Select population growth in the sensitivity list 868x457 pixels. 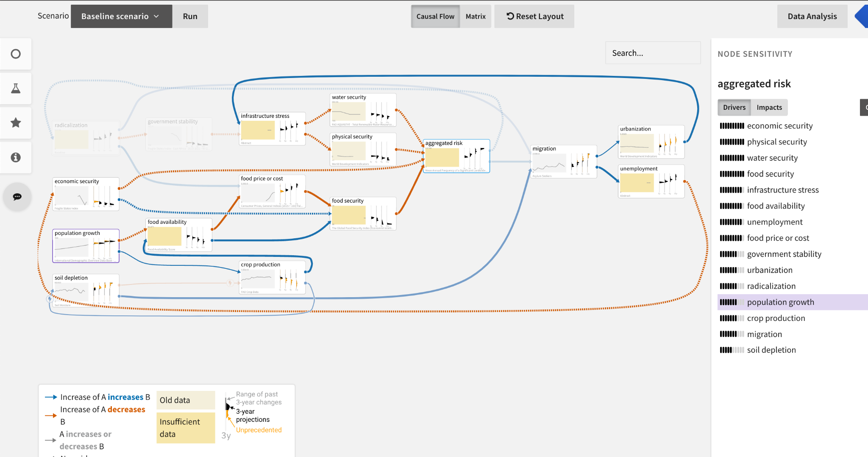coord(781,302)
